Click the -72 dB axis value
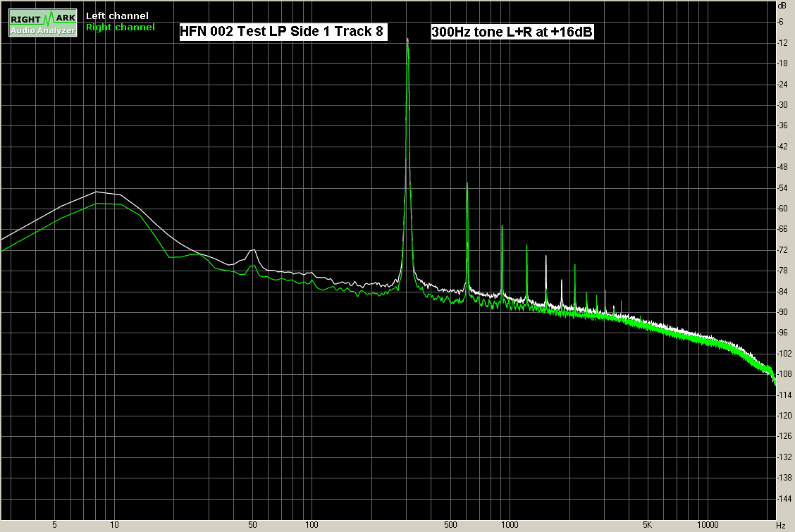 [783, 249]
